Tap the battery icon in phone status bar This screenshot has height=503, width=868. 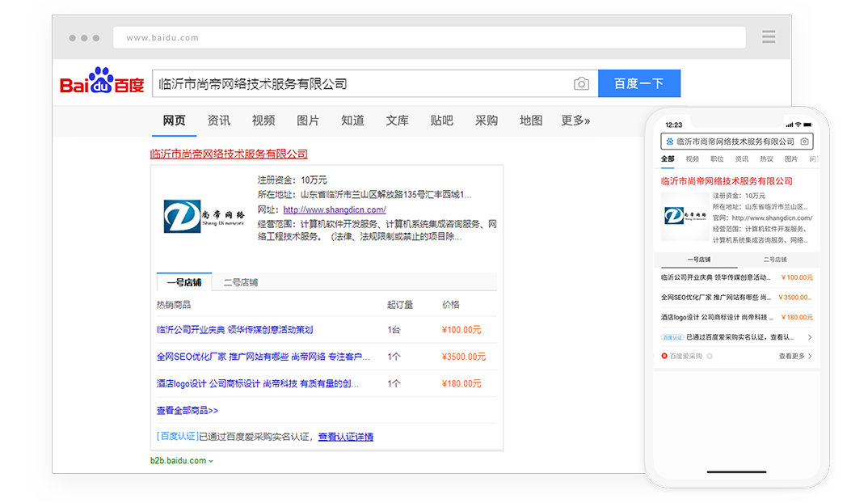click(807, 125)
